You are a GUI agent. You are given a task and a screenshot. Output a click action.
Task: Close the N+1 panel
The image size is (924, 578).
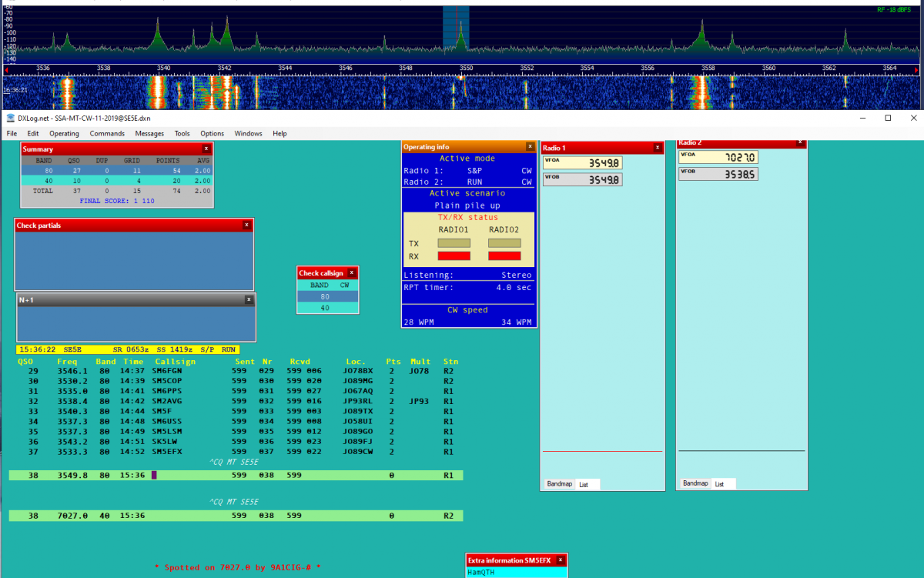(x=249, y=299)
